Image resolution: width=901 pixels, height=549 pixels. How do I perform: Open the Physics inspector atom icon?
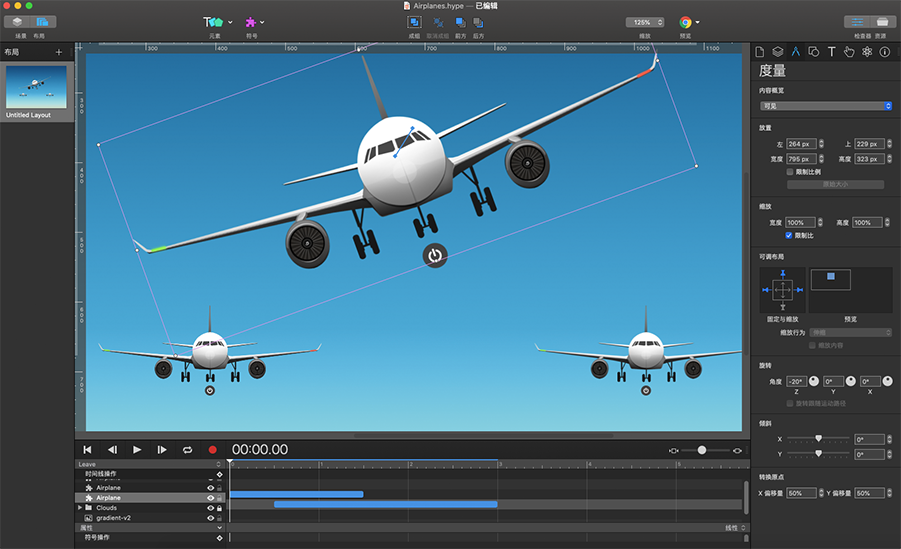point(867,52)
